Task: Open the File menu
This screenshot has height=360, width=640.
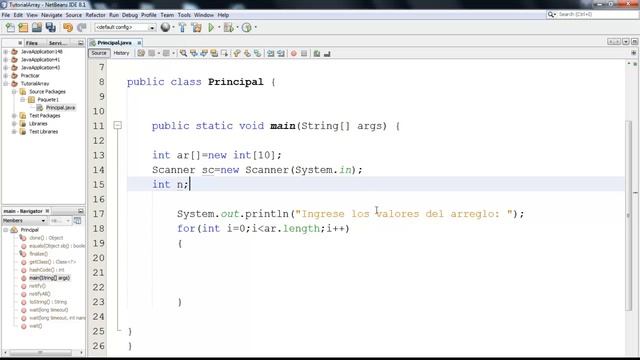Action: point(6,15)
